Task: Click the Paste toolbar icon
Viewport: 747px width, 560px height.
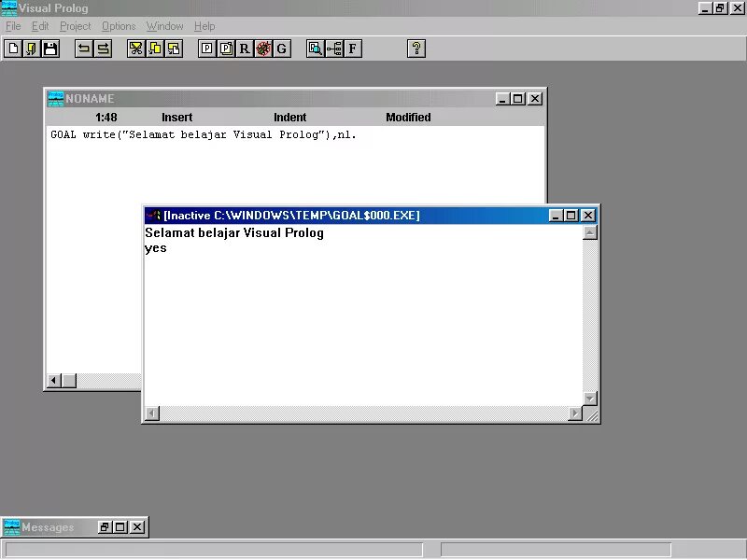Action: click(x=174, y=49)
